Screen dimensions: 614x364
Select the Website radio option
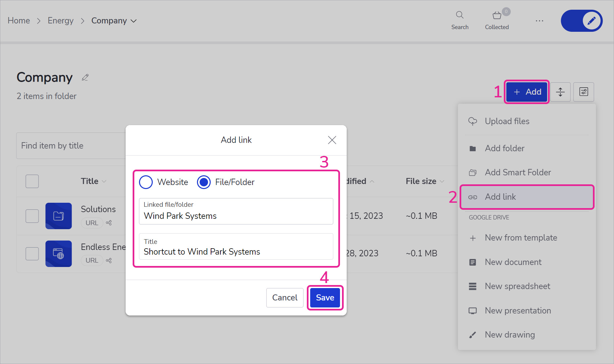point(146,182)
